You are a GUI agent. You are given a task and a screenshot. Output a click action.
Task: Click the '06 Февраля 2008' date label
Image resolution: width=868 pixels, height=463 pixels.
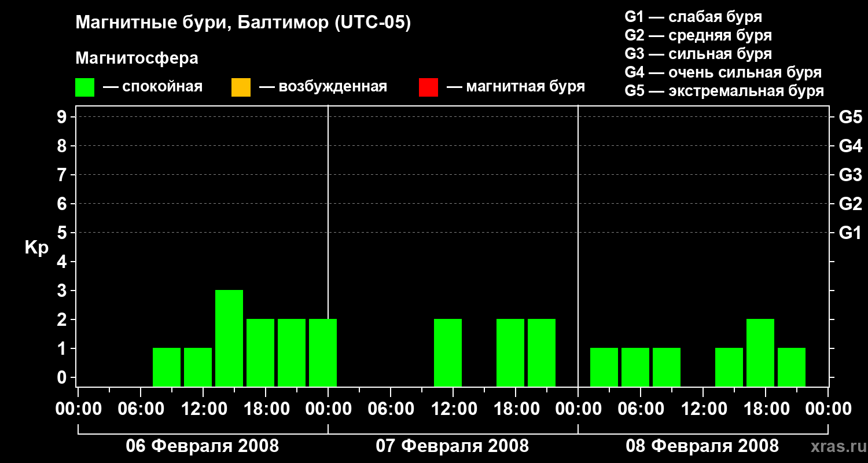203,446
